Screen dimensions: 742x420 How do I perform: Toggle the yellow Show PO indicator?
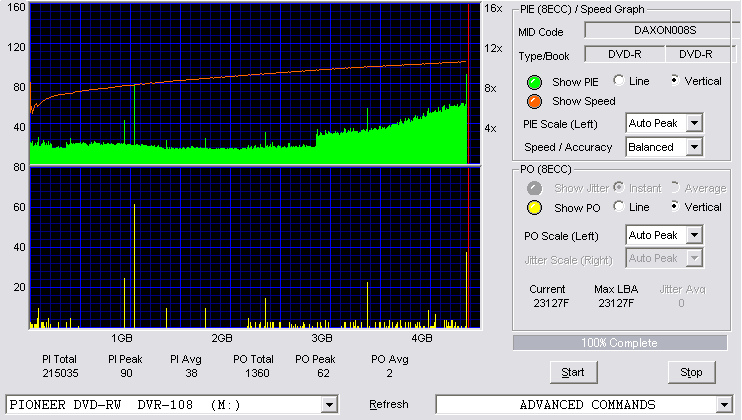(534, 208)
